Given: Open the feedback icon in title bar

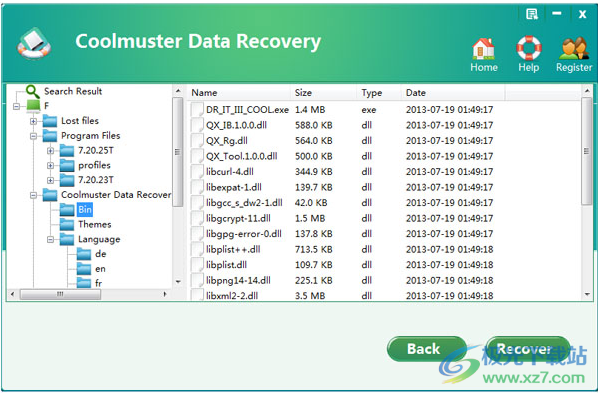Looking at the screenshot, I should pos(532,14).
